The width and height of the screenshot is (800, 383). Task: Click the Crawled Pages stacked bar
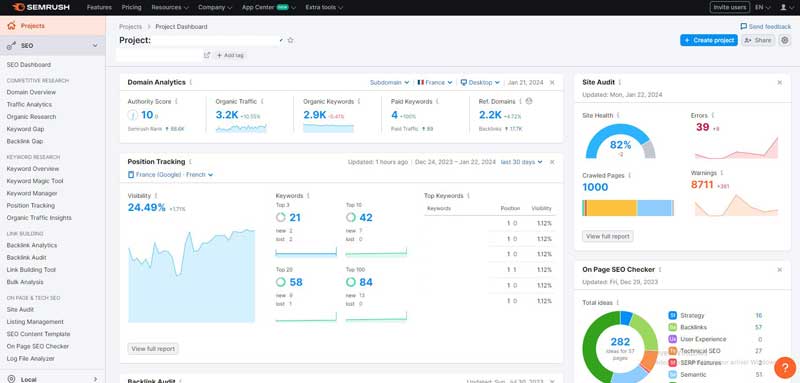point(628,208)
